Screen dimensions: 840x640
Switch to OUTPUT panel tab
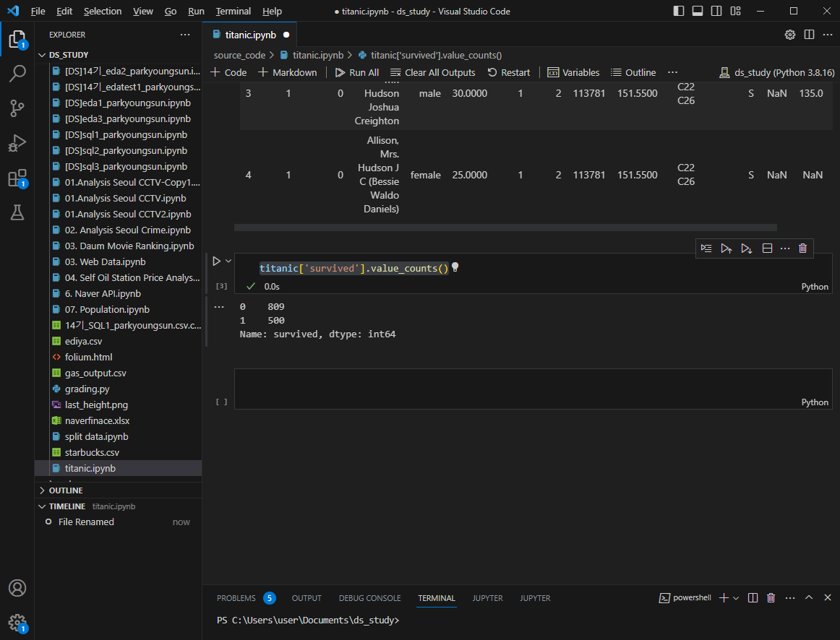click(307, 598)
